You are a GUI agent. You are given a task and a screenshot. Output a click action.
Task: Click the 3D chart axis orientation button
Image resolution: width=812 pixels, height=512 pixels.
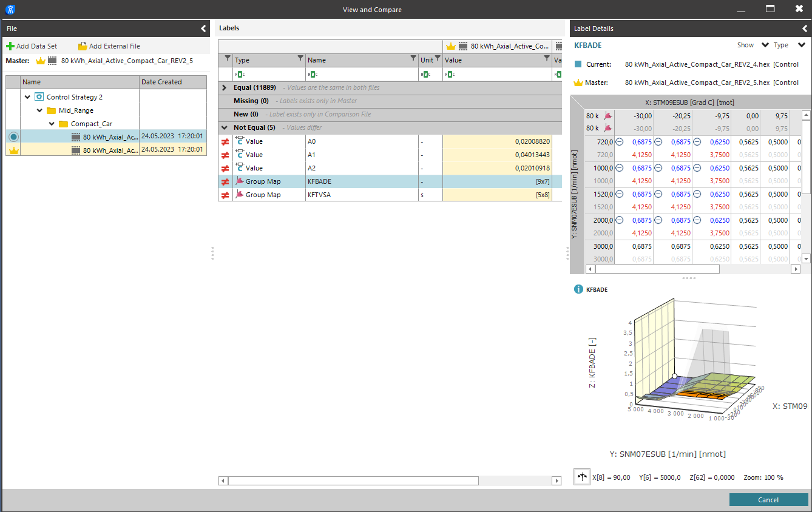click(582, 477)
